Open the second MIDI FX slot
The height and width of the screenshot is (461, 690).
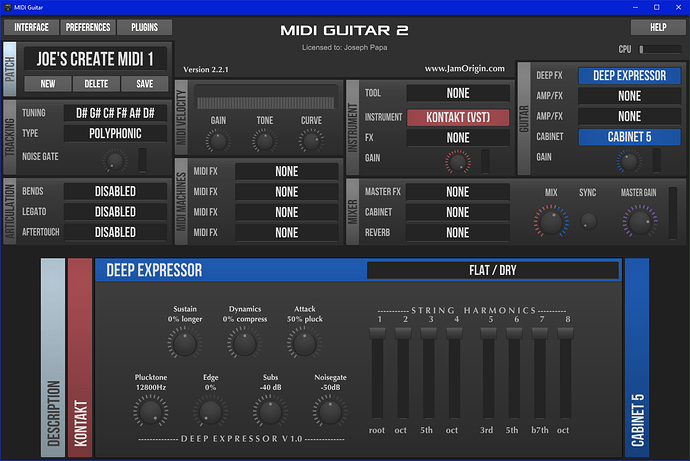pos(286,192)
